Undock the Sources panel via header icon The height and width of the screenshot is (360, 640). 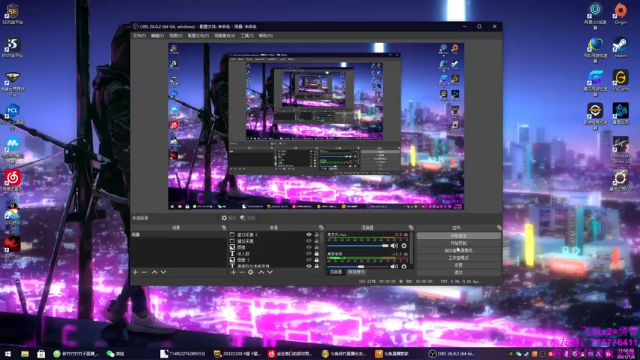[321, 227]
